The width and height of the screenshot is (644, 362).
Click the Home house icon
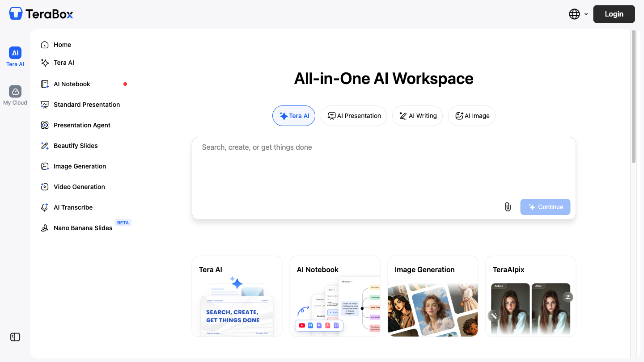[45, 45]
